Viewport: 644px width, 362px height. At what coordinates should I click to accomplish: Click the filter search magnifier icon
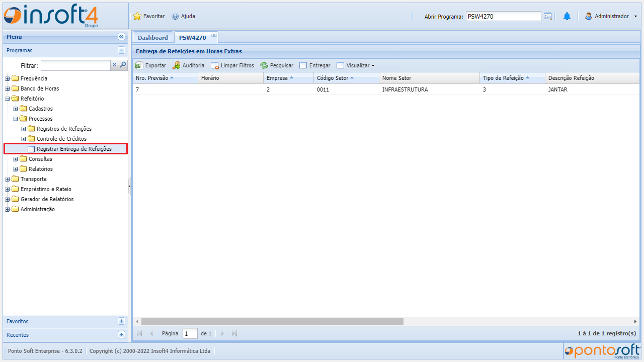click(x=123, y=65)
